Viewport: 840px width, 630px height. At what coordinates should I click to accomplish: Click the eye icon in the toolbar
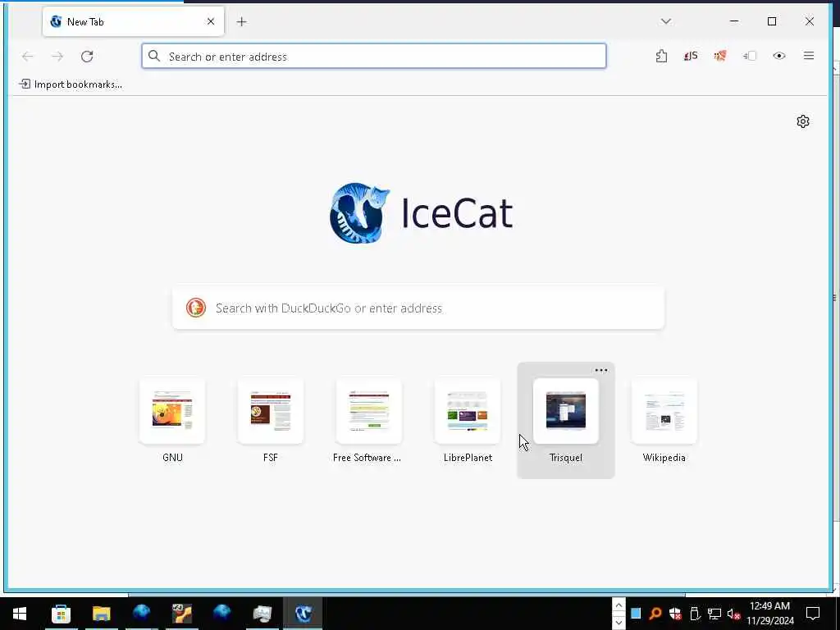(x=779, y=56)
